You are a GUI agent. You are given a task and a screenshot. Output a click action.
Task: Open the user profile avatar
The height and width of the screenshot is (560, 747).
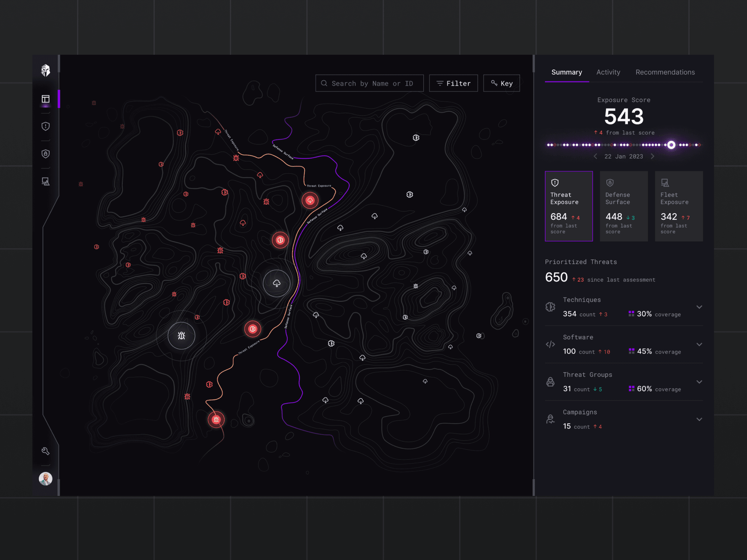[45, 479]
